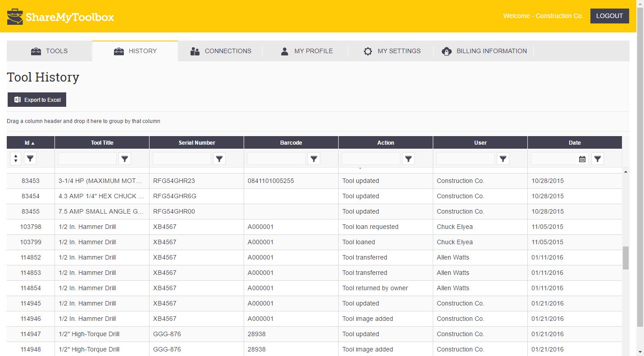Focus the Date filter input field
The height and width of the screenshot is (356, 644).
coord(554,159)
